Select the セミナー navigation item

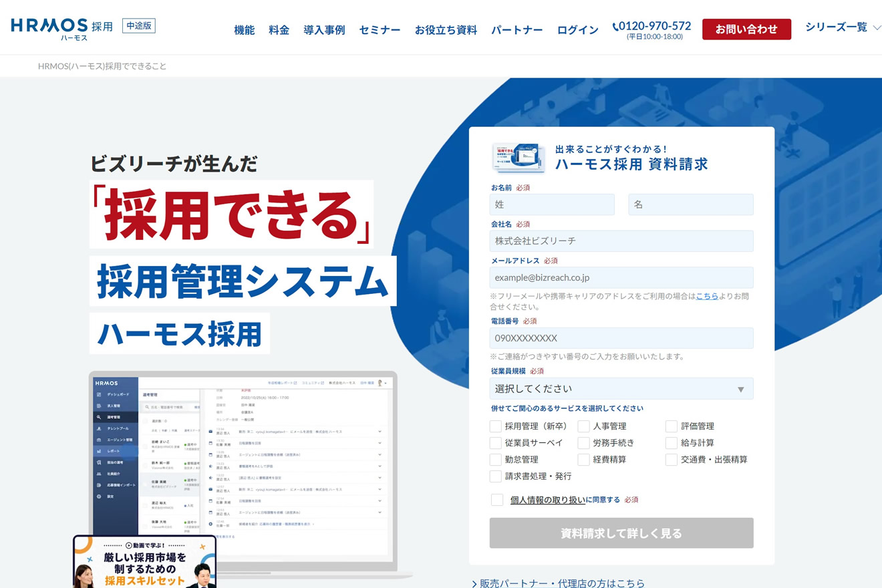point(380,30)
